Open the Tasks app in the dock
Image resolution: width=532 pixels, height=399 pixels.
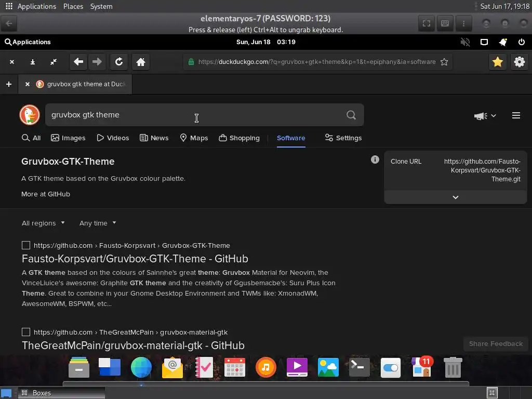pos(204,367)
